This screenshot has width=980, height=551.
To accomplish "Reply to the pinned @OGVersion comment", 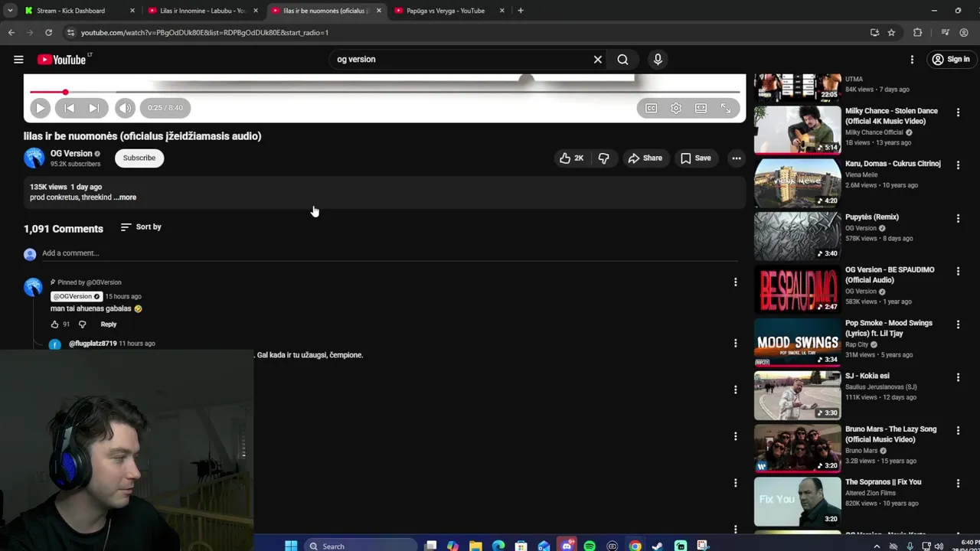I will tap(109, 324).
